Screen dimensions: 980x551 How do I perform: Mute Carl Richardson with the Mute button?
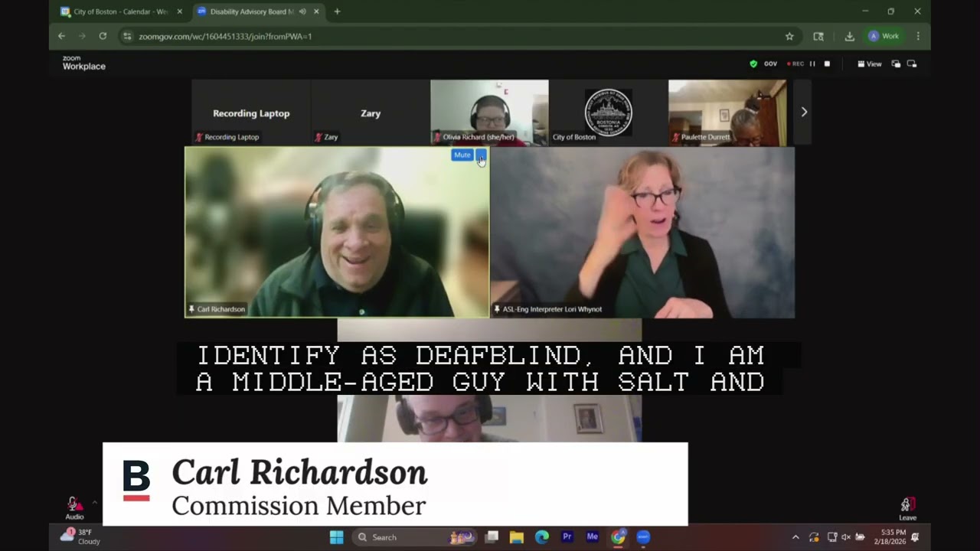click(x=462, y=155)
